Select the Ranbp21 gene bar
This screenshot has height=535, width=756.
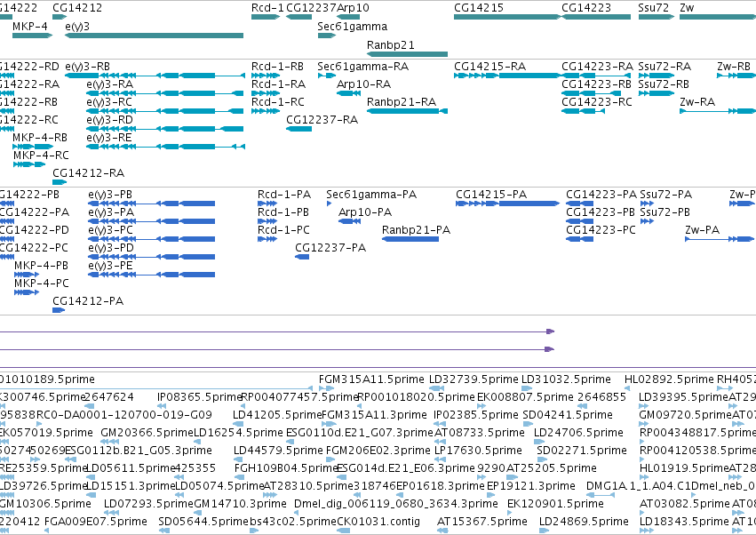pyautogui.click(x=408, y=54)
